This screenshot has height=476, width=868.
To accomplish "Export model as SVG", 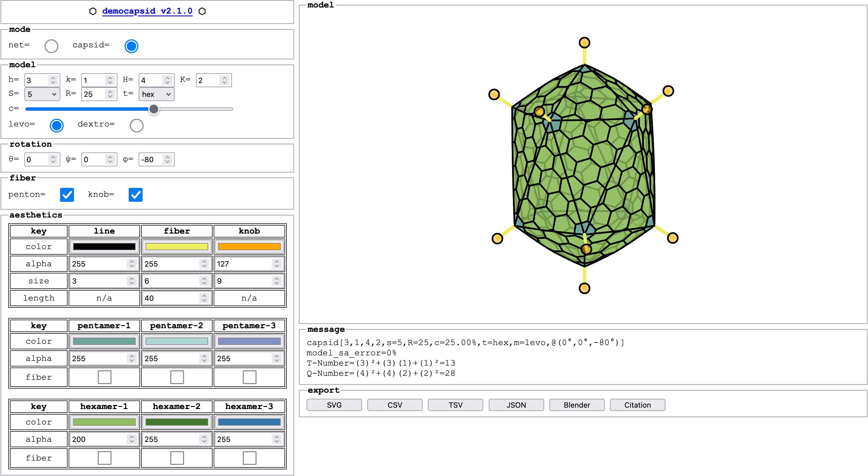I will click(334, 405).
